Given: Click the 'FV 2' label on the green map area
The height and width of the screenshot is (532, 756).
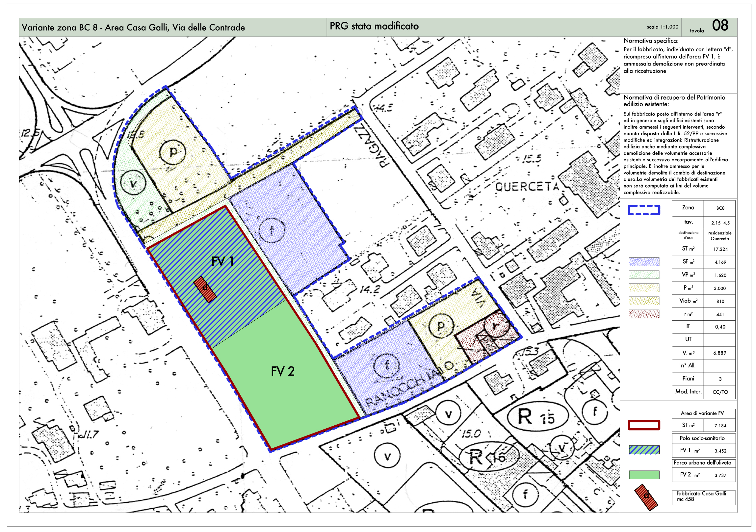Looking at the screenshot, I should pos(282,372).
